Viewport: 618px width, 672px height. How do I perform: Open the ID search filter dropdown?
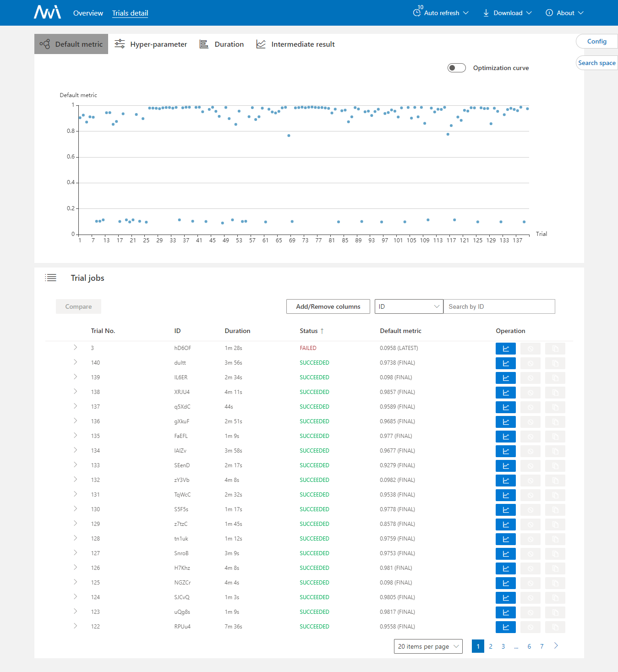pos(409,306)
